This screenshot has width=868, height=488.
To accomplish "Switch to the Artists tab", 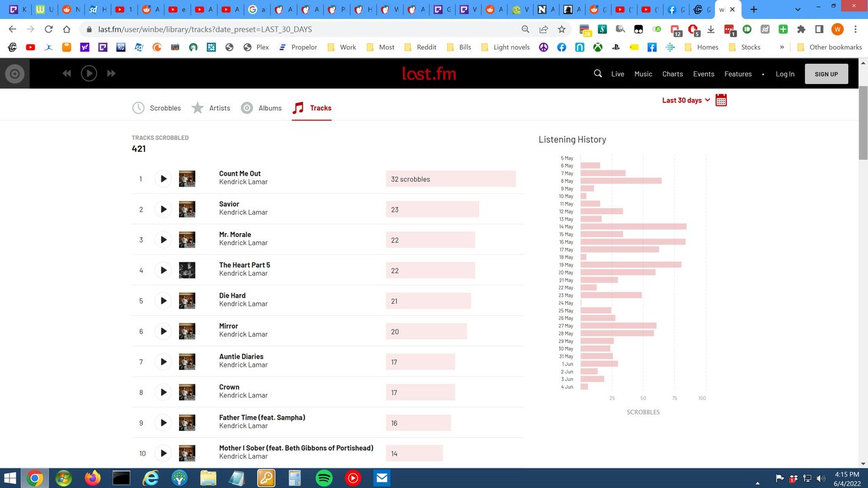I will [211, 108].
